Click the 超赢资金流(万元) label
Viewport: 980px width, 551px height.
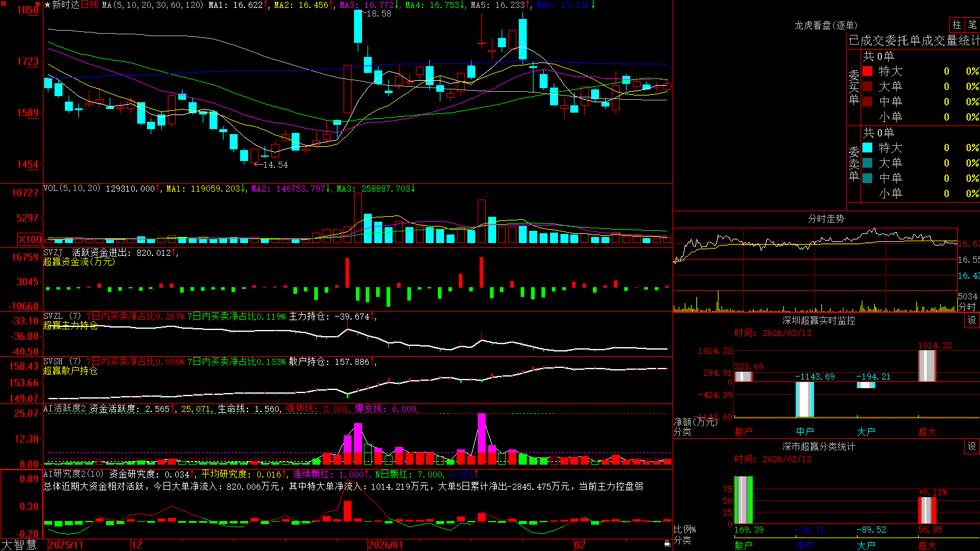79,261
